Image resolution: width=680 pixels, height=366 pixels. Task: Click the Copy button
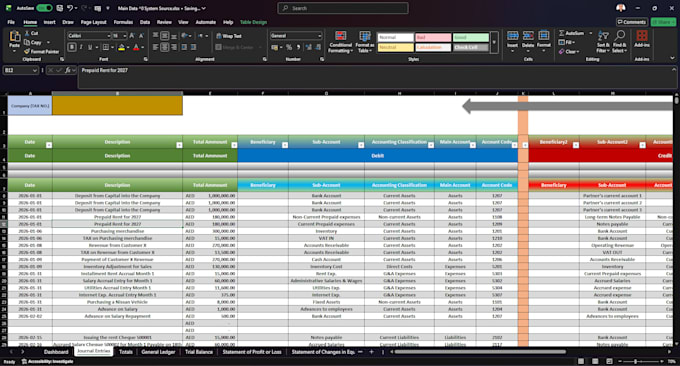pos(33,42)
